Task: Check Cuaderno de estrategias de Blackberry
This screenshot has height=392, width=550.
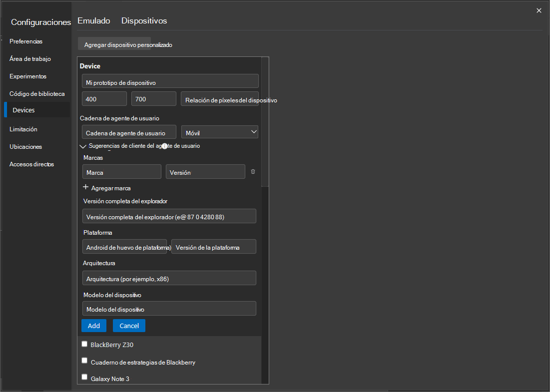Action: [84, 360]
